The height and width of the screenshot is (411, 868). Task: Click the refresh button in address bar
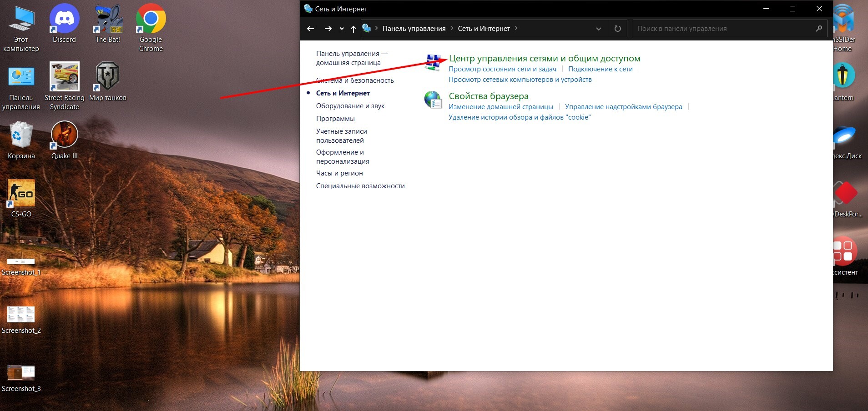coord(617,29)
